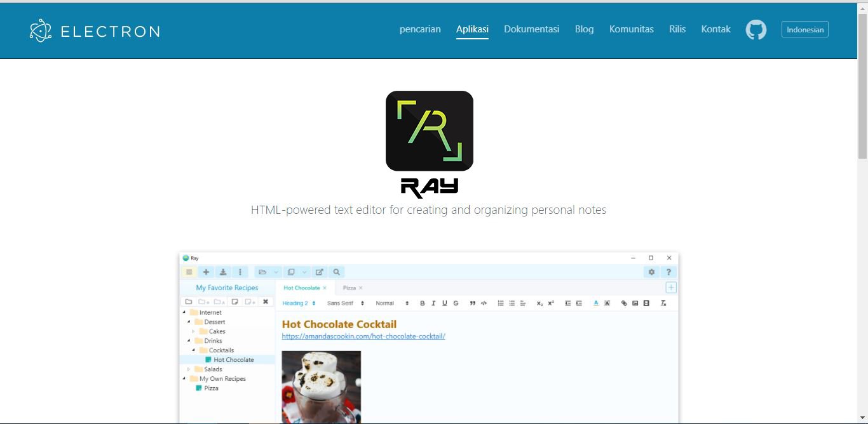Open the Normal size dropdown

[392, 303]
